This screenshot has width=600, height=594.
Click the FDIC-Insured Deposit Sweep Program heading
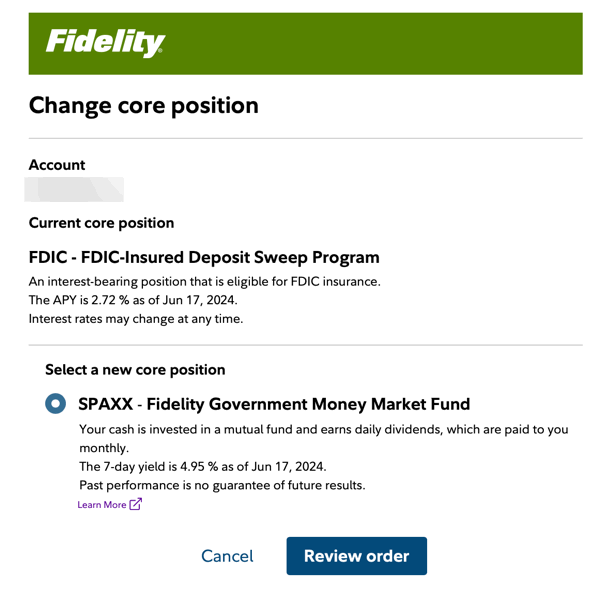[204, 257]
